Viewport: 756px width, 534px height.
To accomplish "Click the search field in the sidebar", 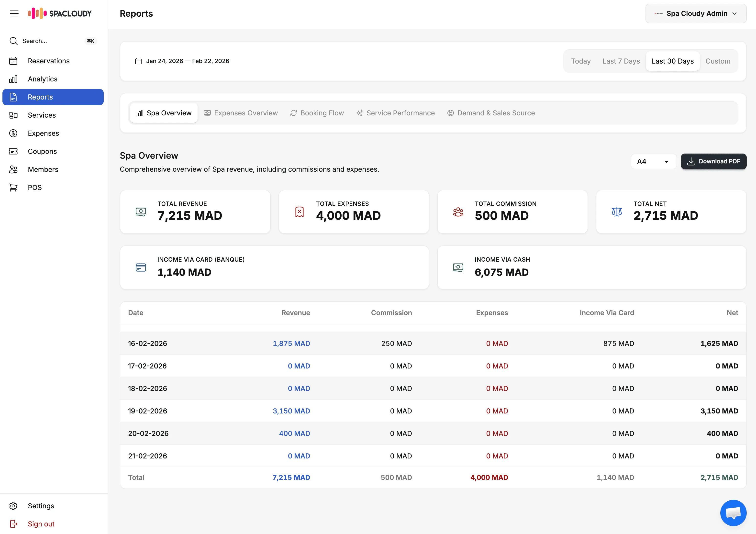I will [53, 41].
